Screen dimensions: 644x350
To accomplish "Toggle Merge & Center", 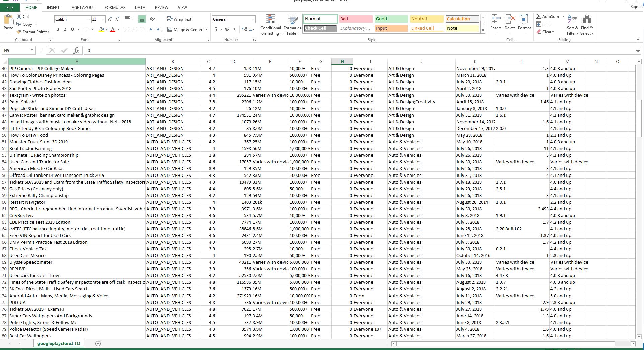I will point(185,29).
